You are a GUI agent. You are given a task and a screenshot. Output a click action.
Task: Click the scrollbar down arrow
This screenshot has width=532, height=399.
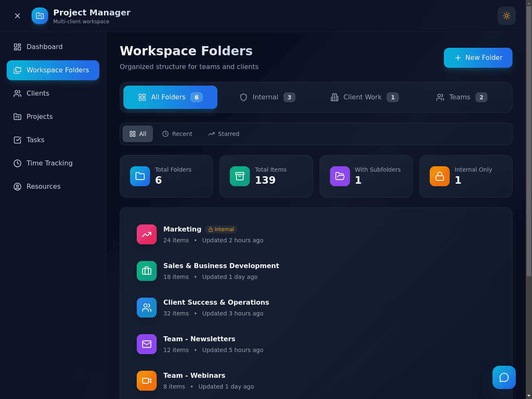(529, 396)
